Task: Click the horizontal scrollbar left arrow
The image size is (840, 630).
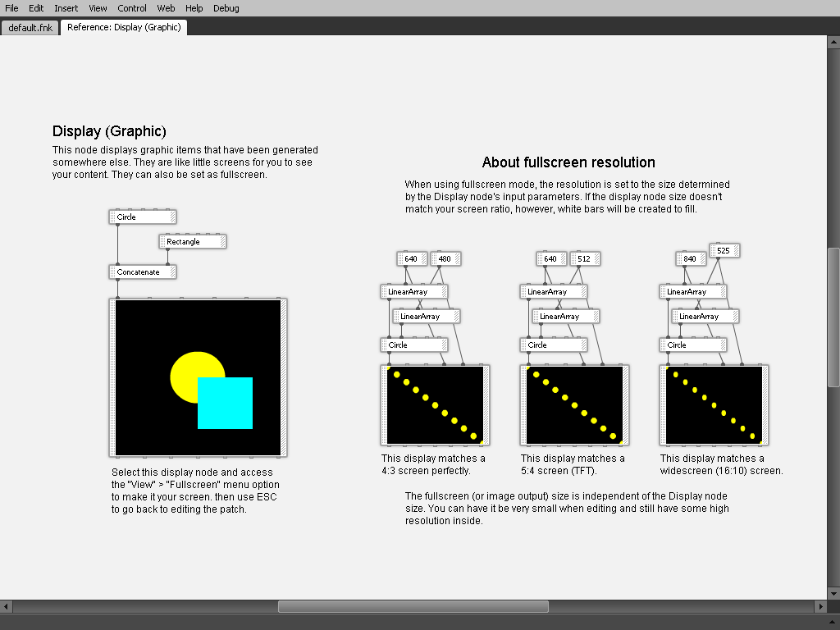Action: coord(7,606)
